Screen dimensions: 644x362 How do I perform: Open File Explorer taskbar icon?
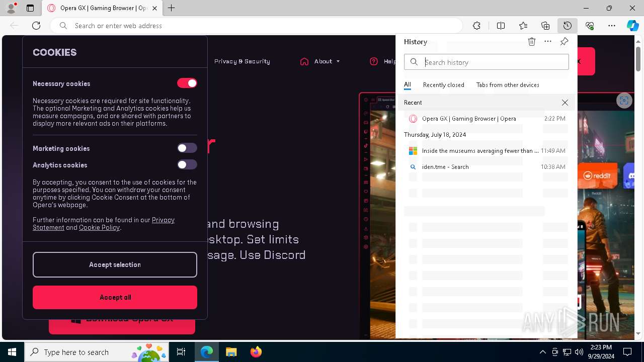(x=231, y=352)
